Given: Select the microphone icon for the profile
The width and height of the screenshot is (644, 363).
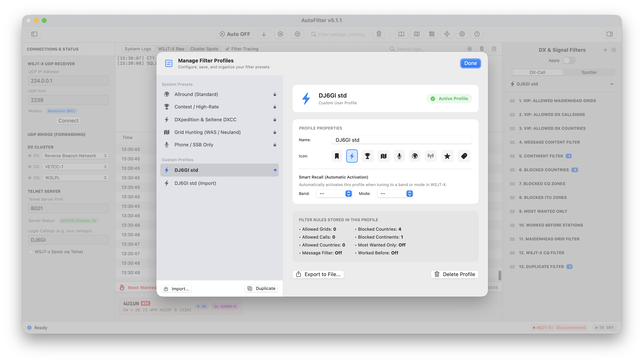Looking at the screenshot, I should [x=399, y=156].
